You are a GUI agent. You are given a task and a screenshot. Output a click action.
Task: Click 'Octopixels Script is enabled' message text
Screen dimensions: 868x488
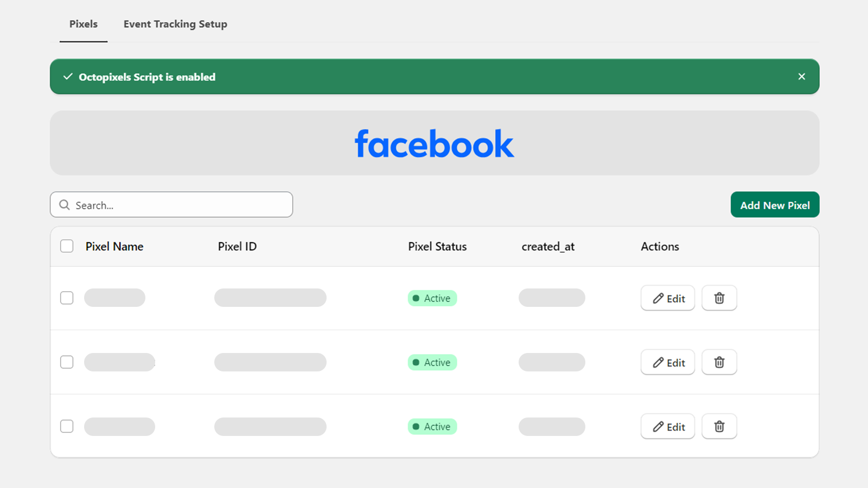click(x=147, y=77)
